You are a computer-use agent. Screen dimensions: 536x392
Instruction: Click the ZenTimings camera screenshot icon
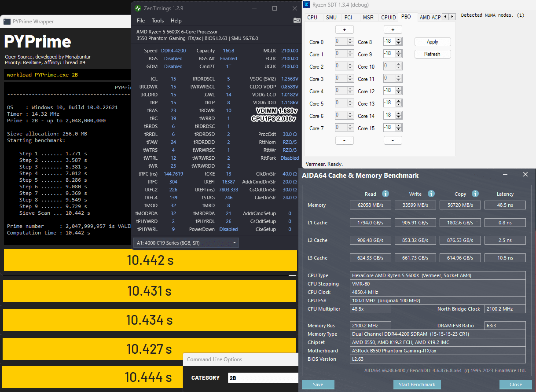click(x=297, y=20)
